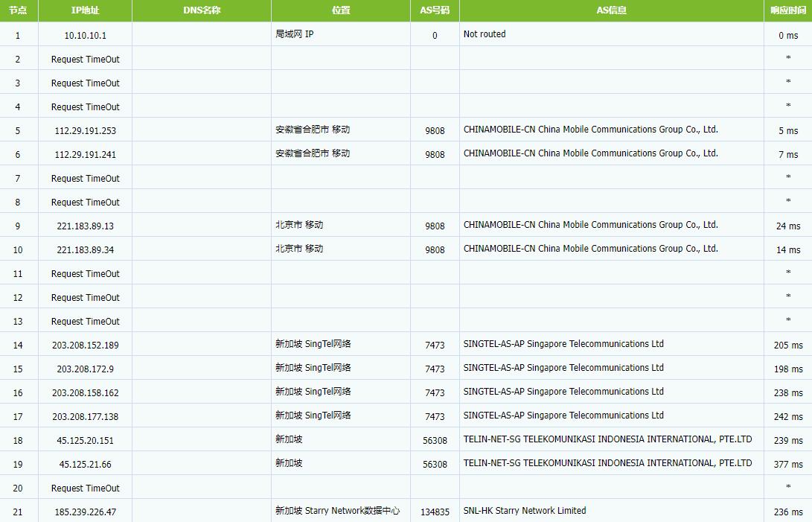Screen dimensions: 812x522
Task: Click the 377 ms response time
Action: (x=788, y=465)
